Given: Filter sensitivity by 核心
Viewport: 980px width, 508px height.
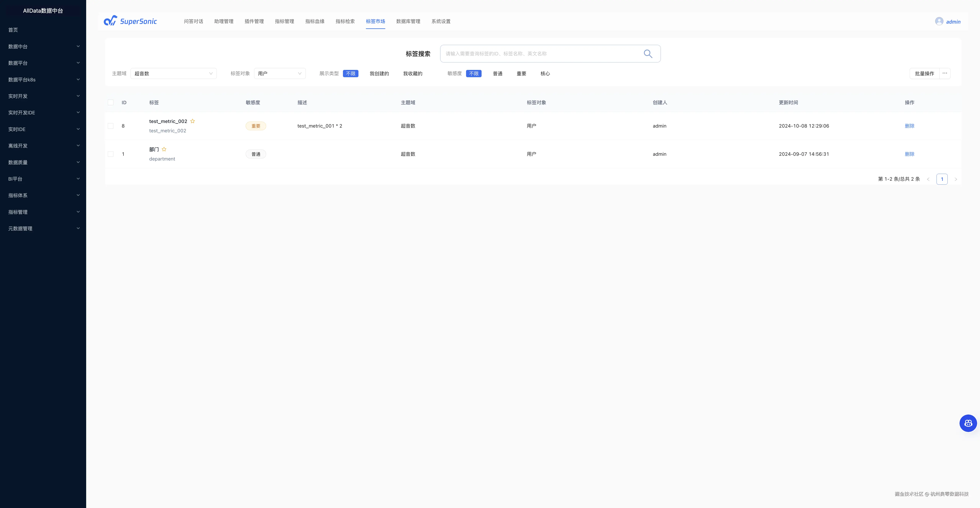Looking at the screenshot, I should pyautogui.click(x=545, y=73).
